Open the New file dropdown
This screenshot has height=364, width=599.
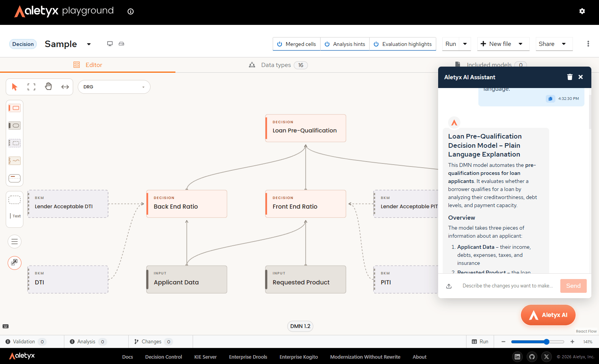pyautogui.click(x=503, y=44)
